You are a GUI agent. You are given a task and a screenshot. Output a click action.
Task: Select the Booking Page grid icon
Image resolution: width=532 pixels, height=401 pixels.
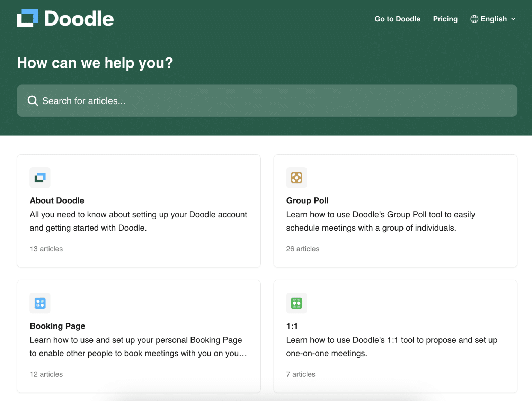coord(40,303)
